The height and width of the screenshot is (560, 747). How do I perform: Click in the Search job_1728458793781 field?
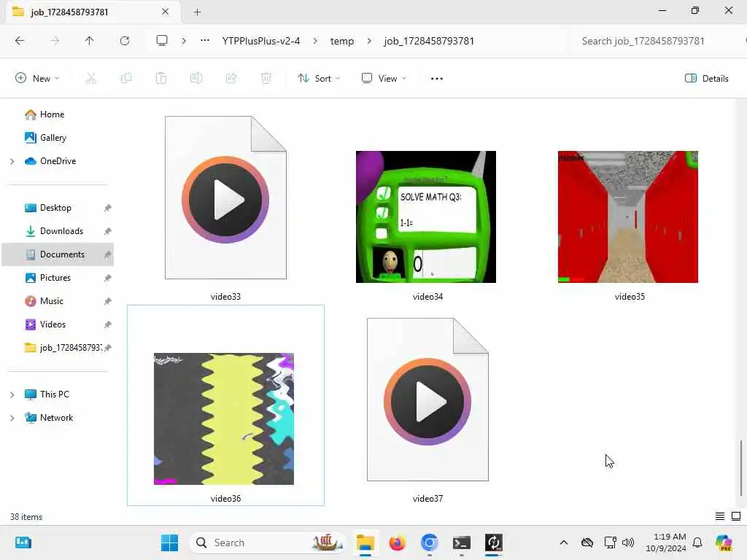coord(657,41)
